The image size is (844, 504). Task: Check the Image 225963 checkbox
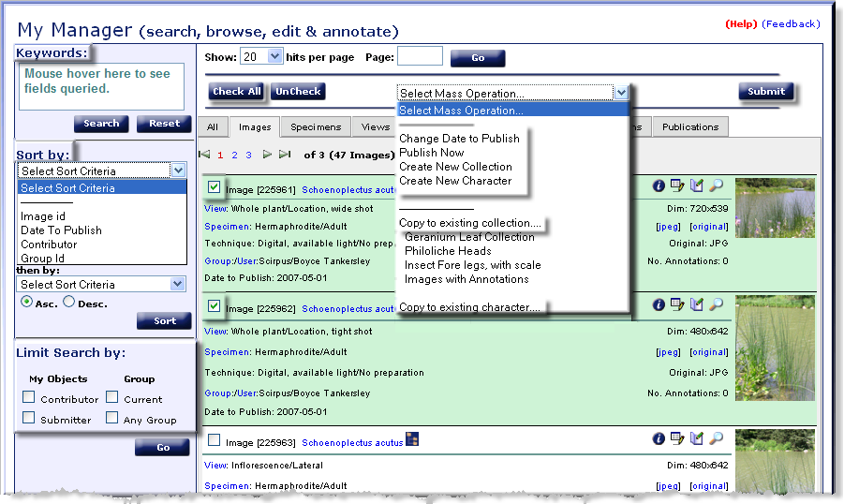[x=215, y=440]
